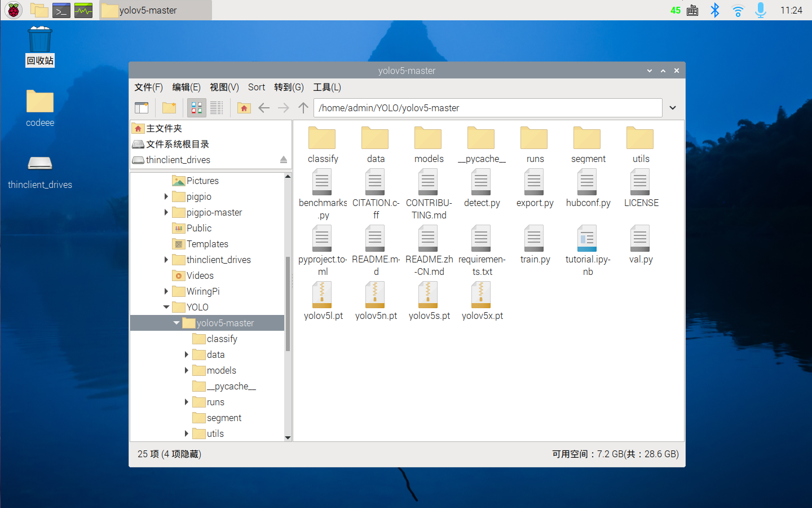Go back to previous folder
Image resolution: width=812 pixels, height=508 pixels.
pos(264,108)
